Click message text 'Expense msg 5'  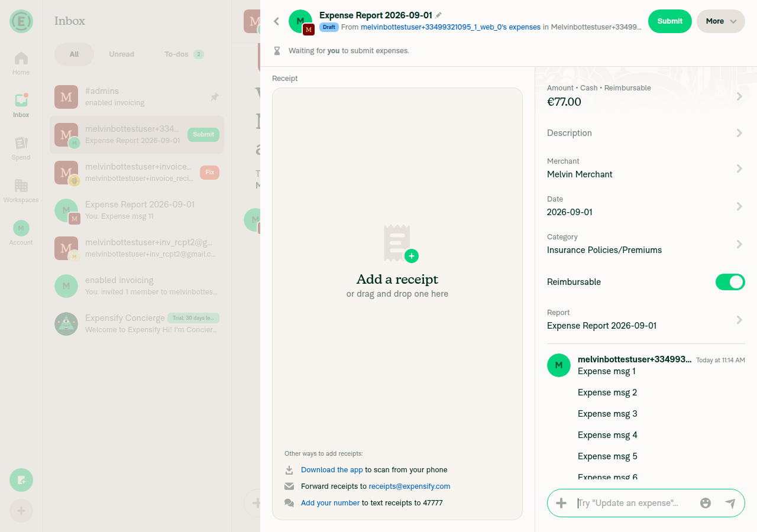tap(607, 456)
